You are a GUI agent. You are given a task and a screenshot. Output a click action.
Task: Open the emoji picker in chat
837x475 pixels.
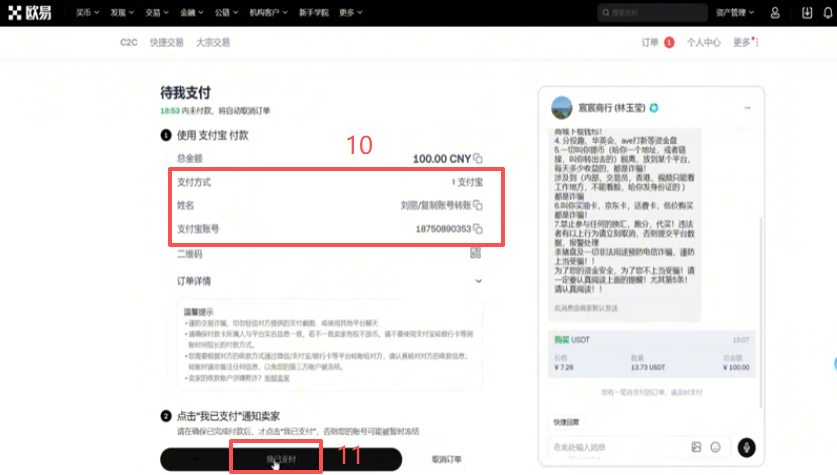715,447
